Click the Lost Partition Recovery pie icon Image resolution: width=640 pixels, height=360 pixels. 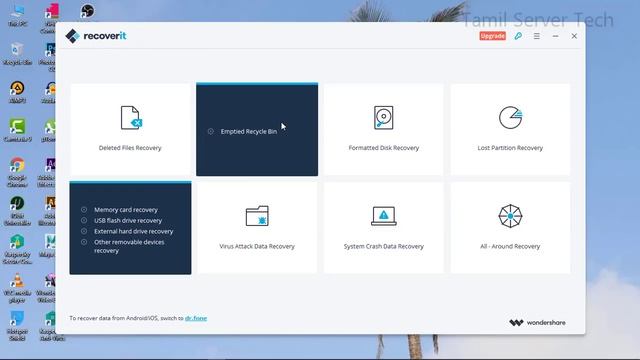click(510, 118)
